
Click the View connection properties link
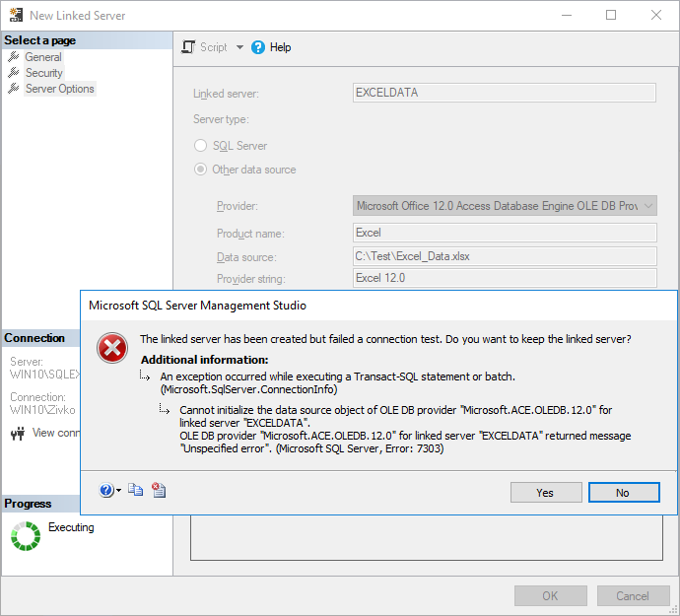pyautogui.click(x=56, y=433)
